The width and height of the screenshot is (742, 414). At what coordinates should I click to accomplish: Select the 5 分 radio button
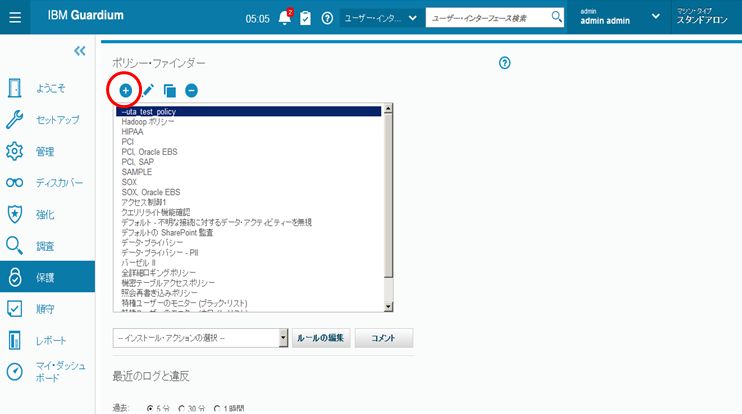click(x=150, y=408)
